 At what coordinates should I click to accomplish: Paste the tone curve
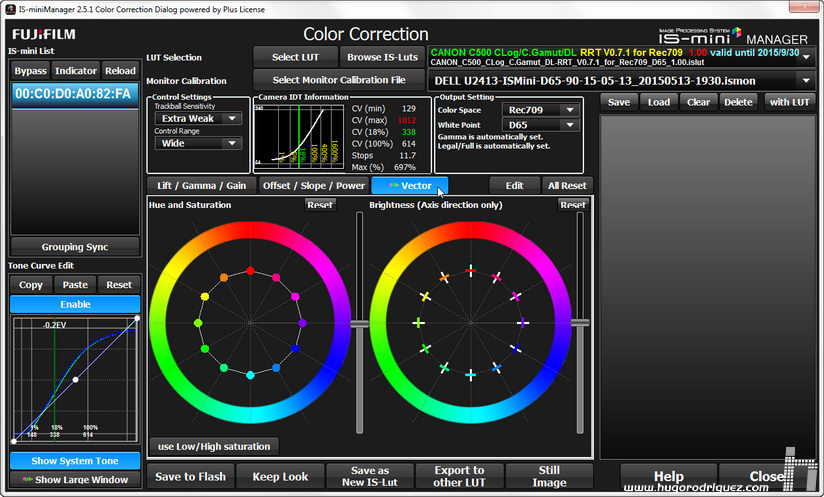pos(75,285)
